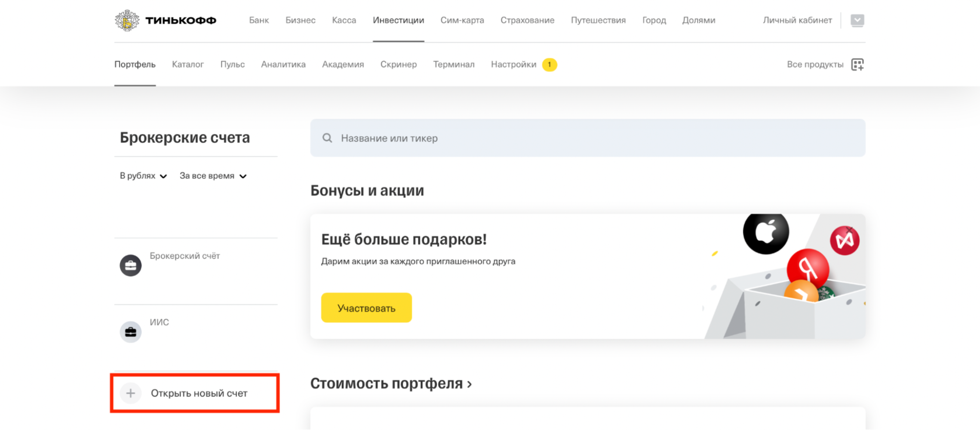
Task: Click the notification badge next to Настройки
Action: pos(549,65)
